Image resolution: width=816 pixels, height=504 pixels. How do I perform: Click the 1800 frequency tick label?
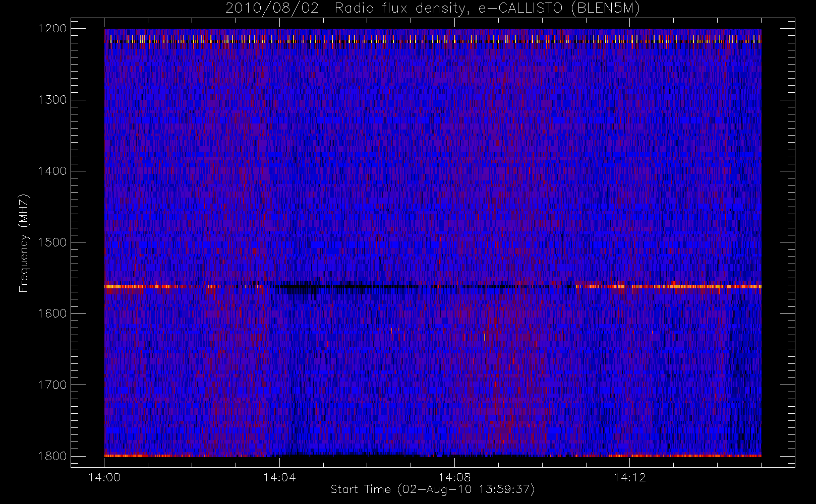(x=53, y=456)
